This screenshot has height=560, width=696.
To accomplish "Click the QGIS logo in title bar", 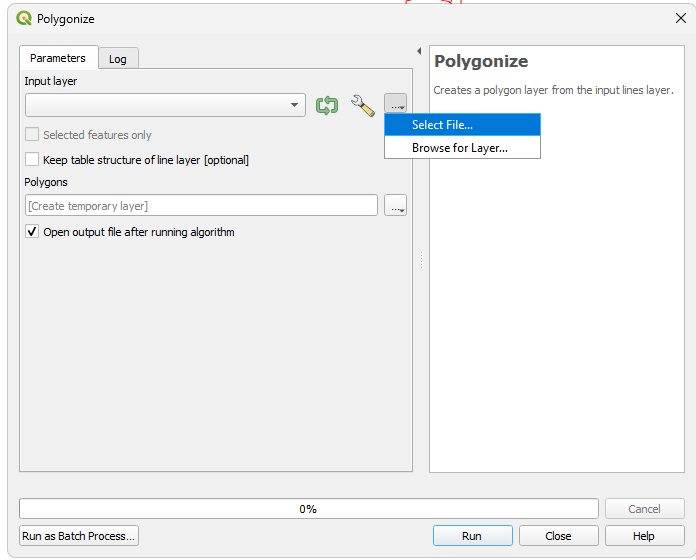I will 24,19.
